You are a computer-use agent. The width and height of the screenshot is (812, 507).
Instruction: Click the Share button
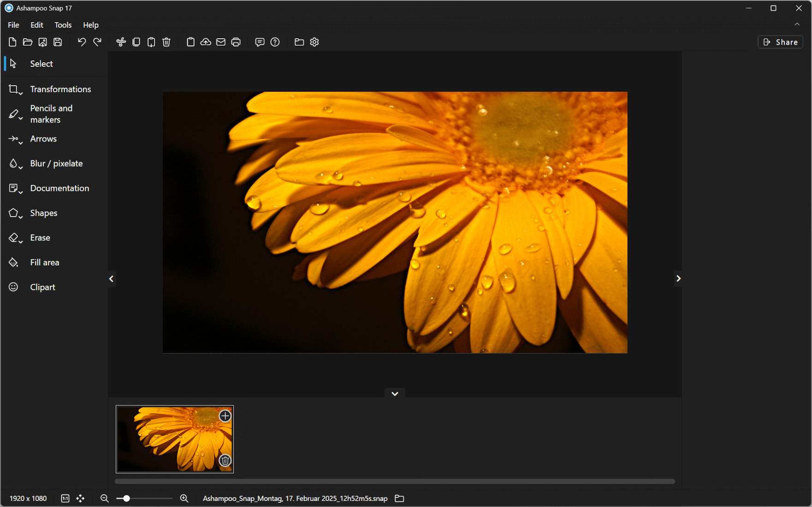pos(780,42)
